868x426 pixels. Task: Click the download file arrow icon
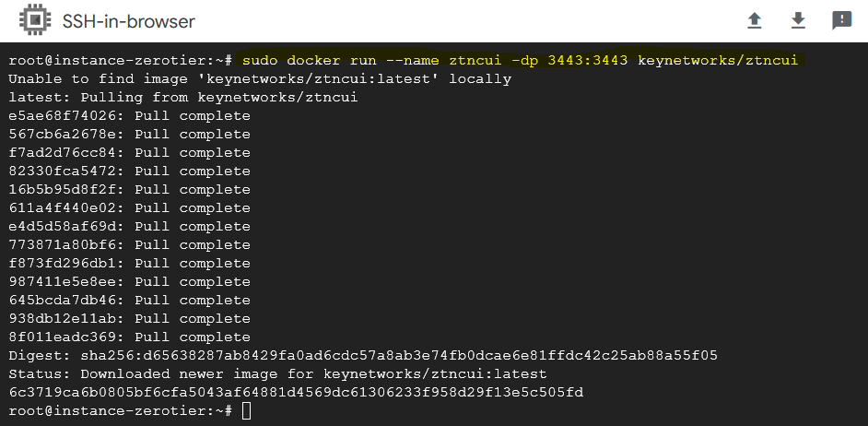[798, 21]
